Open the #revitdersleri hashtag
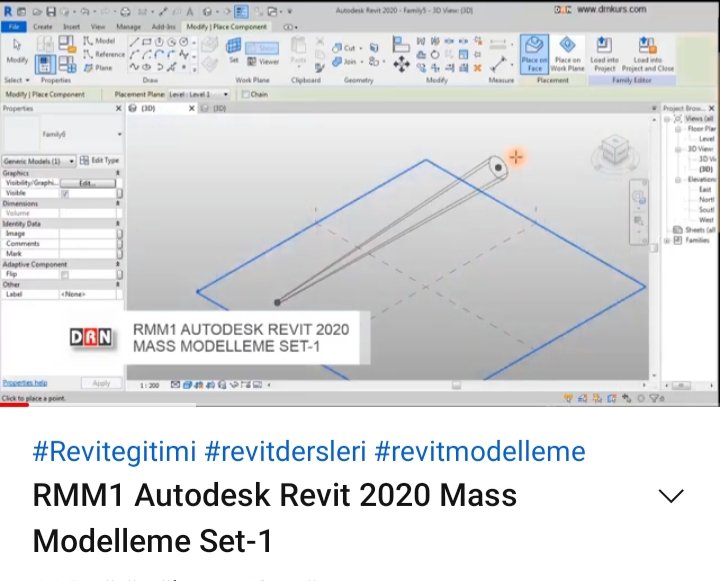 coord(285,451)
